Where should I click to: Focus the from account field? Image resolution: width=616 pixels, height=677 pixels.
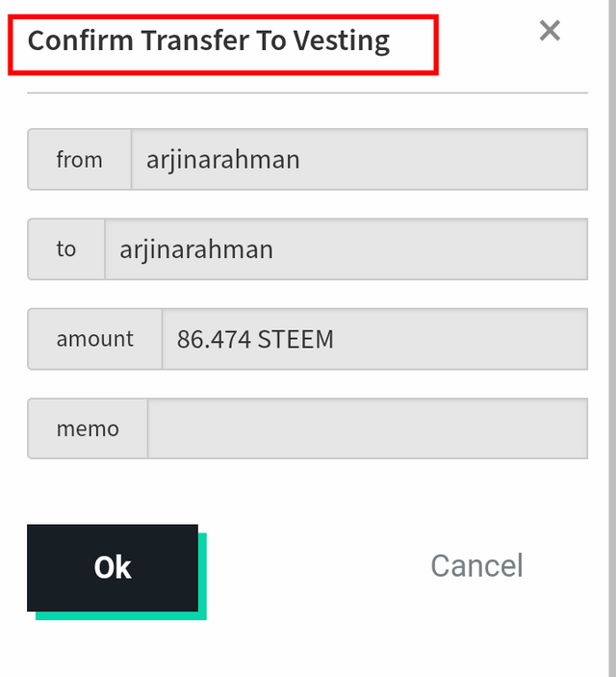tap(359, 159)
